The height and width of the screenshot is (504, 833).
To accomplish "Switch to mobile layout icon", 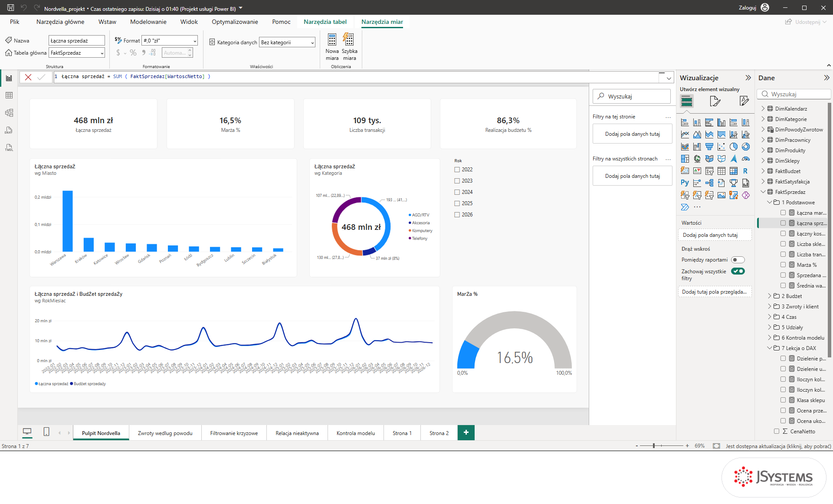I will tap(46, 432).
